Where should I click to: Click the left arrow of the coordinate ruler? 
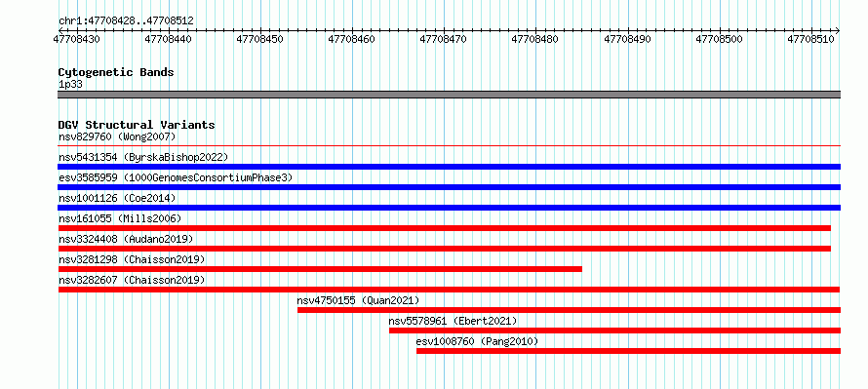[60, 30]
